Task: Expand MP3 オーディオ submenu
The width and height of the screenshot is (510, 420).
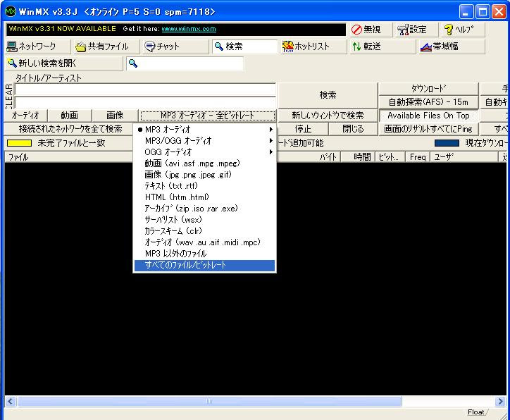Action: (x=204, y=130)
